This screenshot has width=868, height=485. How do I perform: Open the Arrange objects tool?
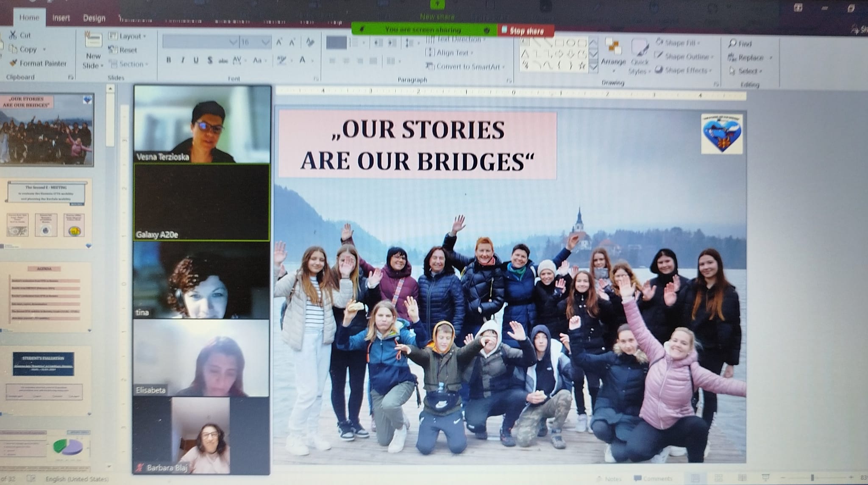pos(613,52)
